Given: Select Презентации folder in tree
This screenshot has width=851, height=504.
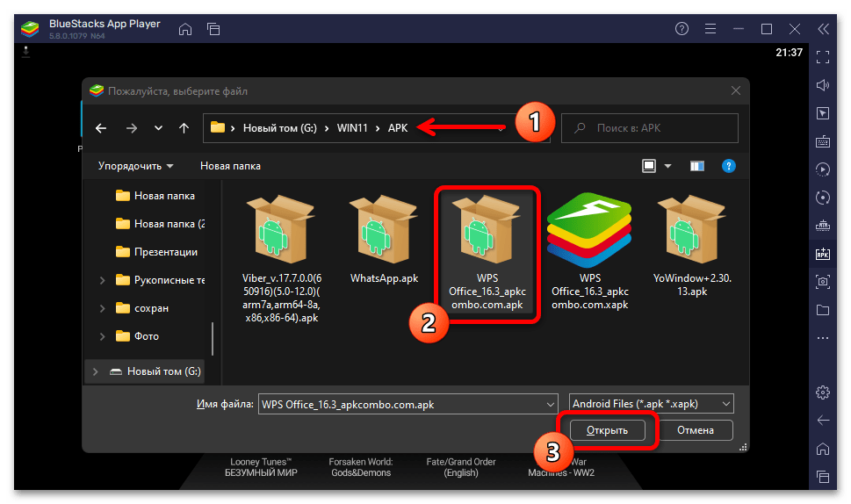Looking at the screenshot, I should point(156,252).
